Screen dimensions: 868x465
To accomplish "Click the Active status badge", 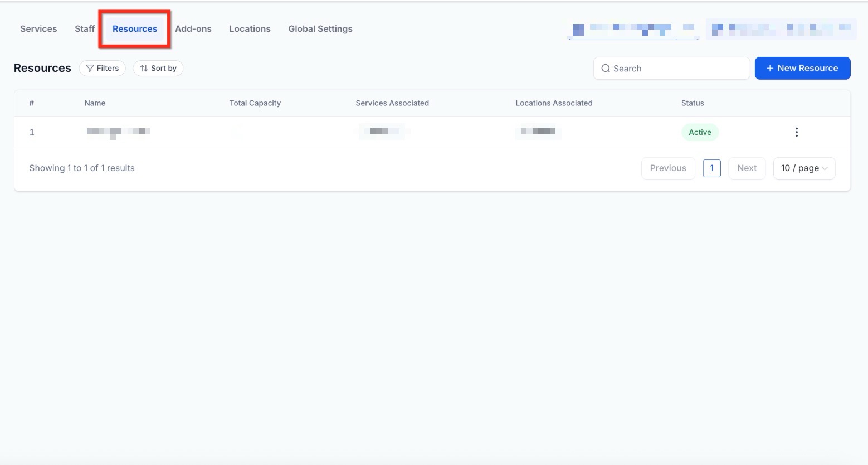I will 700,132.
